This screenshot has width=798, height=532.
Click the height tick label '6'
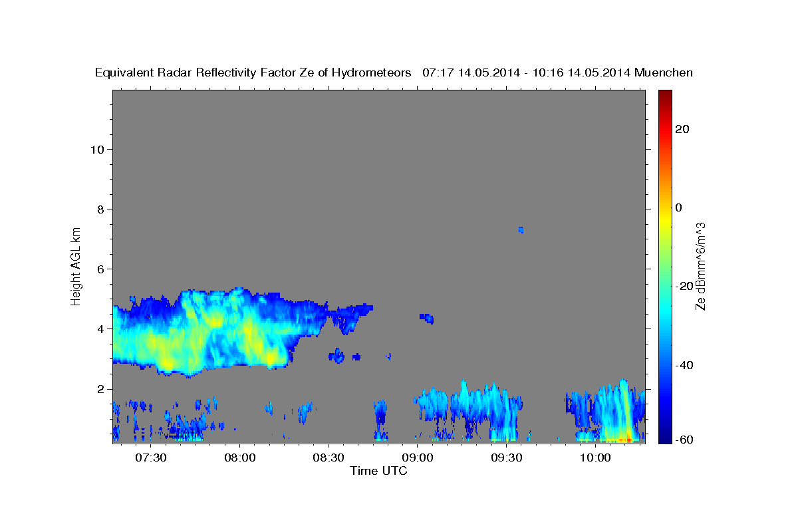point(100,269)
